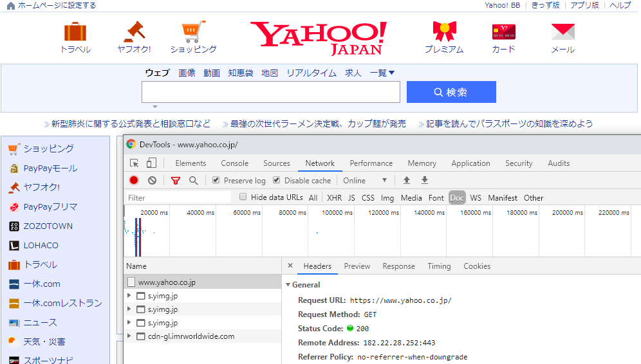The height and width of the screenshot is (364, 641).
Task: Enable the Hide data URLs checkbox
Action: [x=243, y=197]
